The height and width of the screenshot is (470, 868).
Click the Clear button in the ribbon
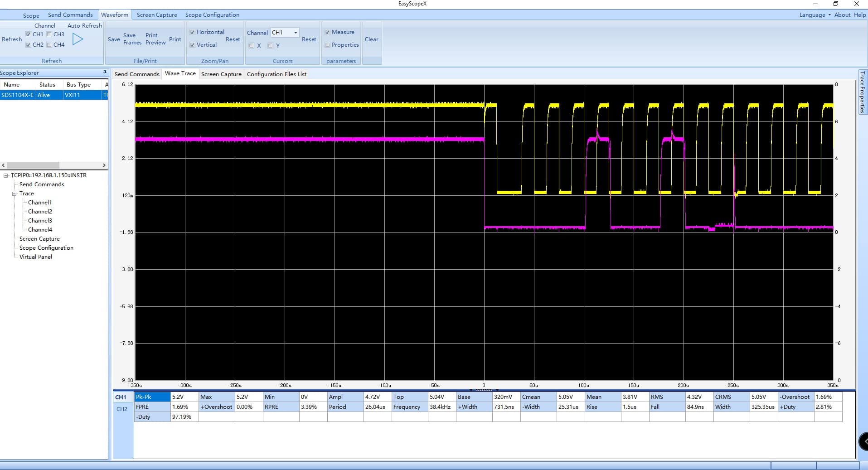[371, 39]
